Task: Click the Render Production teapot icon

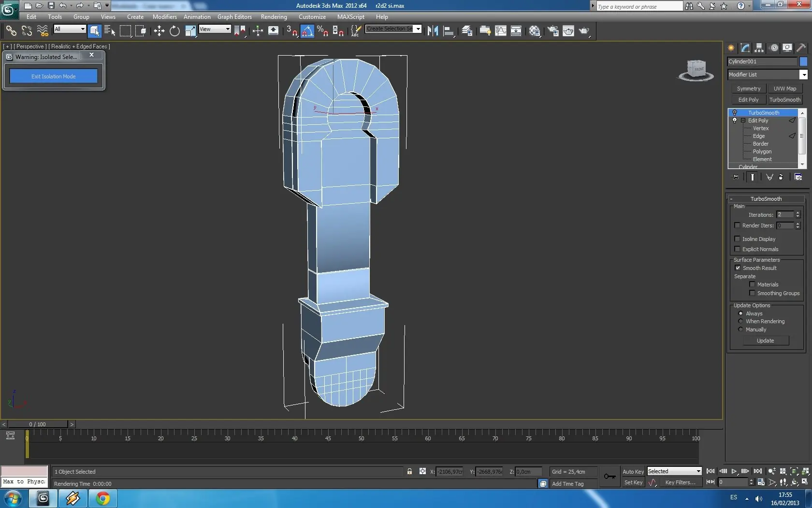Action: pyautogui.click(x=584, y=31)
